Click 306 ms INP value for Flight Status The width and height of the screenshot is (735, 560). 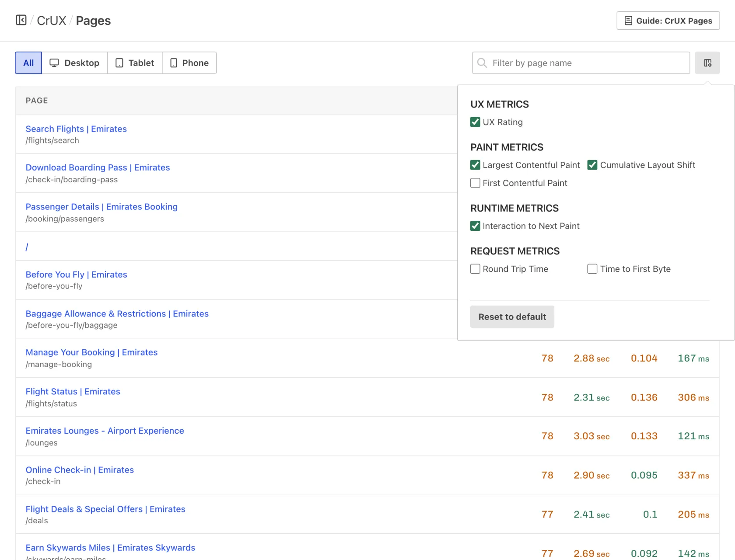coord(693,397)
